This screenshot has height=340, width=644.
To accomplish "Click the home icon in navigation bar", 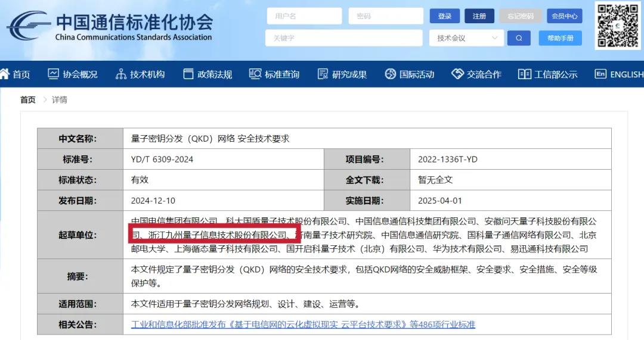I will tap(5, 74).
